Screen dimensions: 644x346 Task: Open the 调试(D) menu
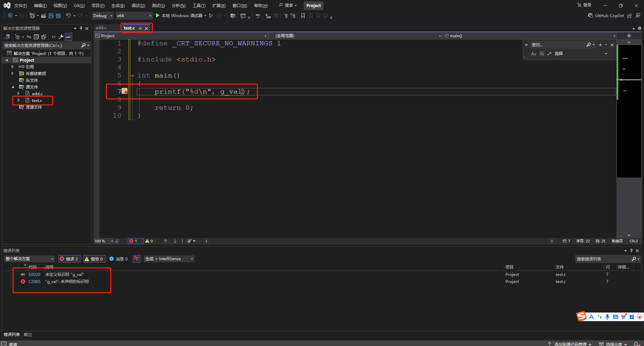(138, 5)
